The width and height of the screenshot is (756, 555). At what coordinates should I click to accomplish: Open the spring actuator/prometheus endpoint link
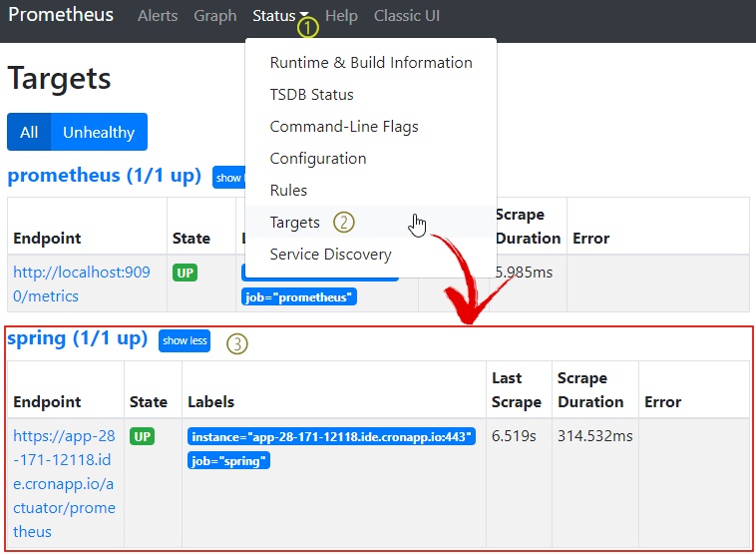point(64,483)
